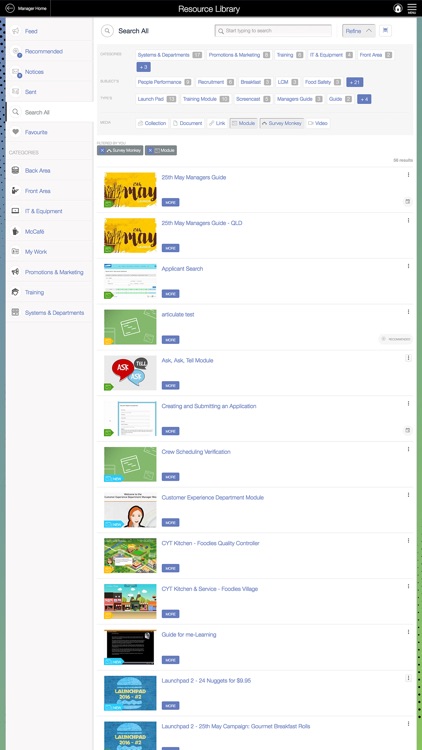Click the calendar icon on Creating and Submitting an Application row
The image size is (422, 750).
[408, 430]
